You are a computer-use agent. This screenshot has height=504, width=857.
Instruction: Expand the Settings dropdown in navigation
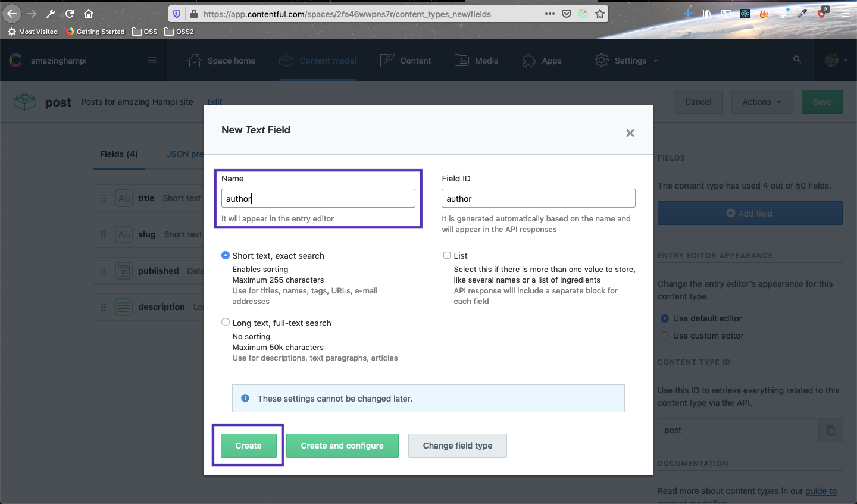point(627,60)
